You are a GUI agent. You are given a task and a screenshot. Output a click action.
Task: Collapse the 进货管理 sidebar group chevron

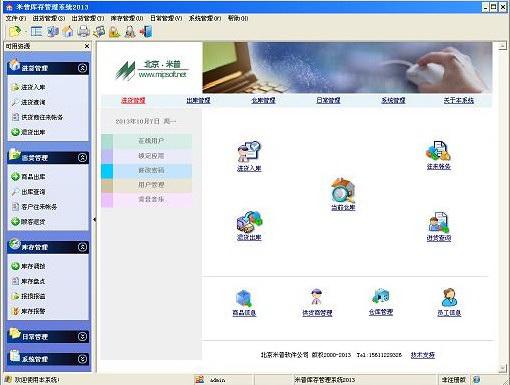[82, 68]
